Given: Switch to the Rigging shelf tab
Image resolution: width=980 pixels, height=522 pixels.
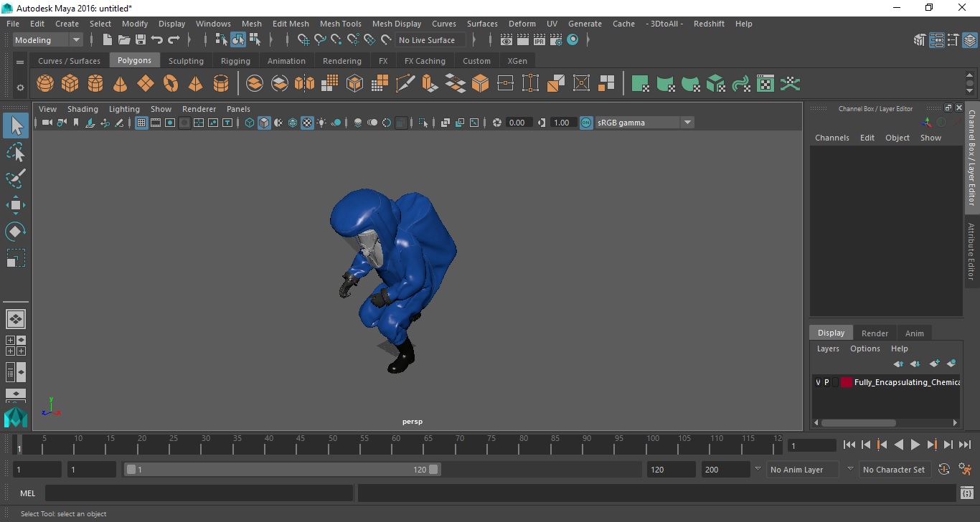Looking at the screenshot, I should click(x=235, y=61).
